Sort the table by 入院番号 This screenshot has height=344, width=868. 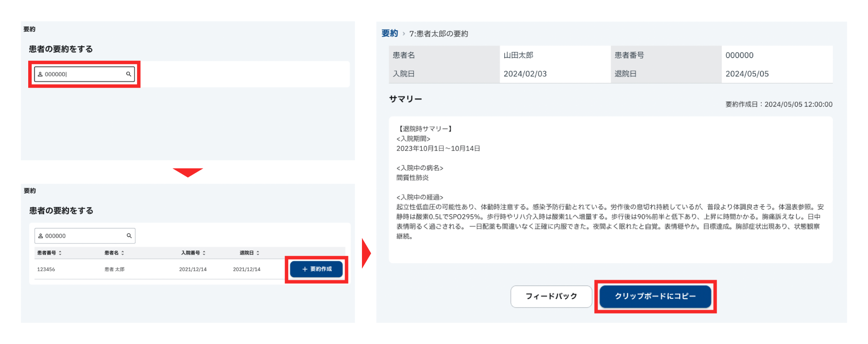click(204, 253)
